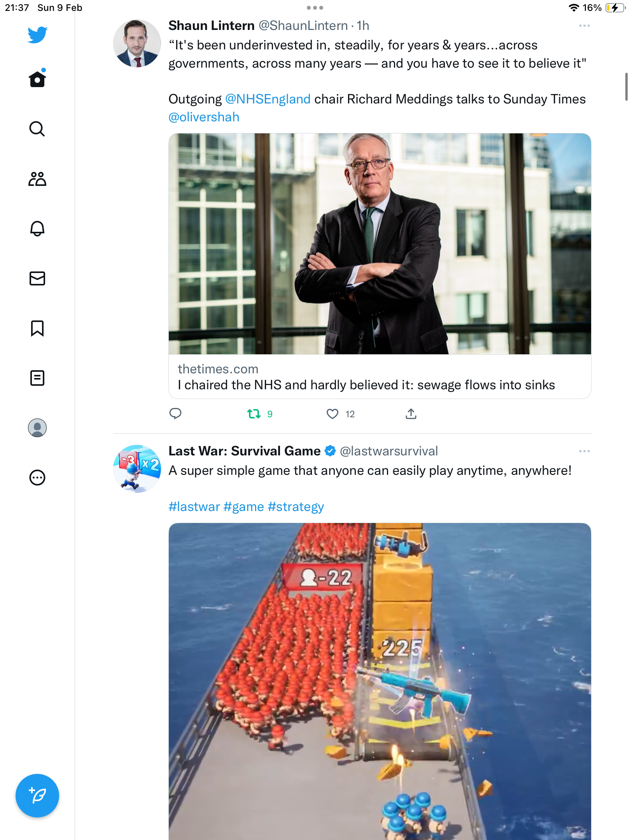Open options menu on Last War tweet
Image resolution: width=630 pixels, height=840 pixels.
click(x=584, y=451)
